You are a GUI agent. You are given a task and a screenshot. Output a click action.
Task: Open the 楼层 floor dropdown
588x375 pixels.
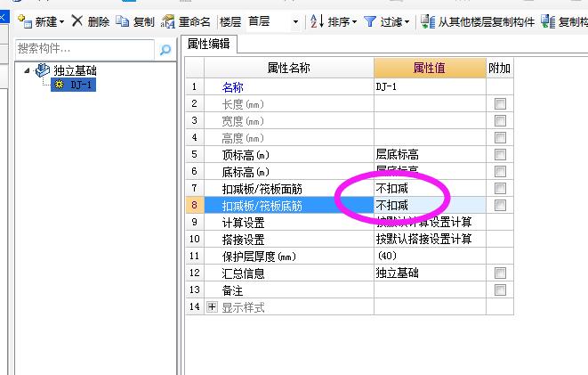(x=296, y=21)
